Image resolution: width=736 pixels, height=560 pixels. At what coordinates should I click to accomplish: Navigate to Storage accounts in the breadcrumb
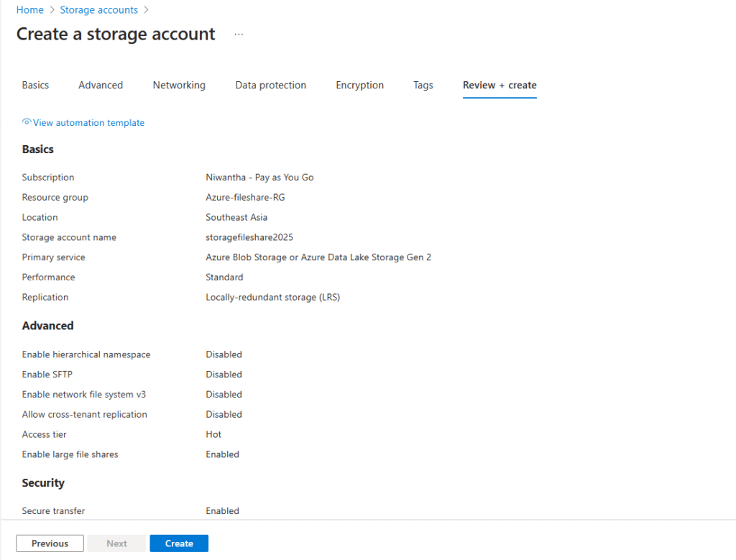coord(98,10)
